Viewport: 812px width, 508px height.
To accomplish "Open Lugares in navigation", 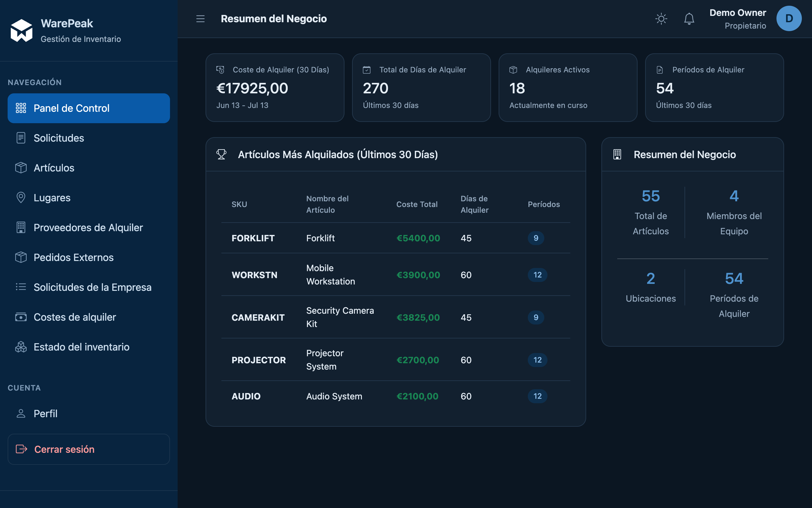I will (x=88, y=198).
